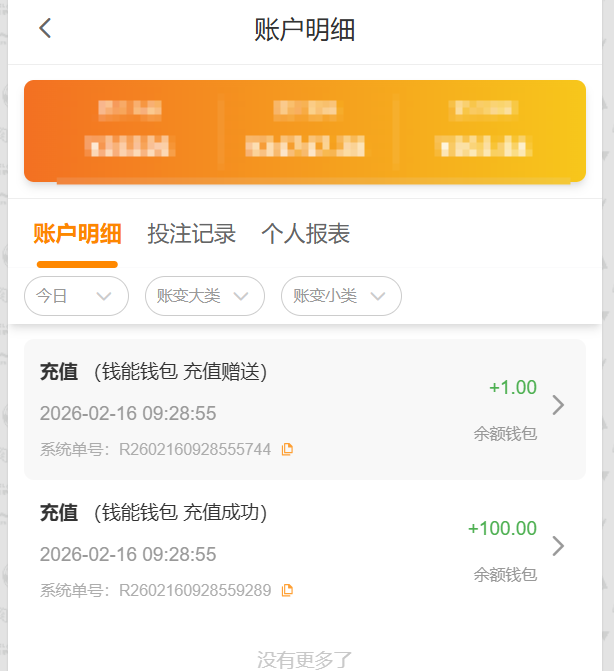Click the 账户明细 page title
Viewport: 614px width, 671px height.
click(305, 29)
